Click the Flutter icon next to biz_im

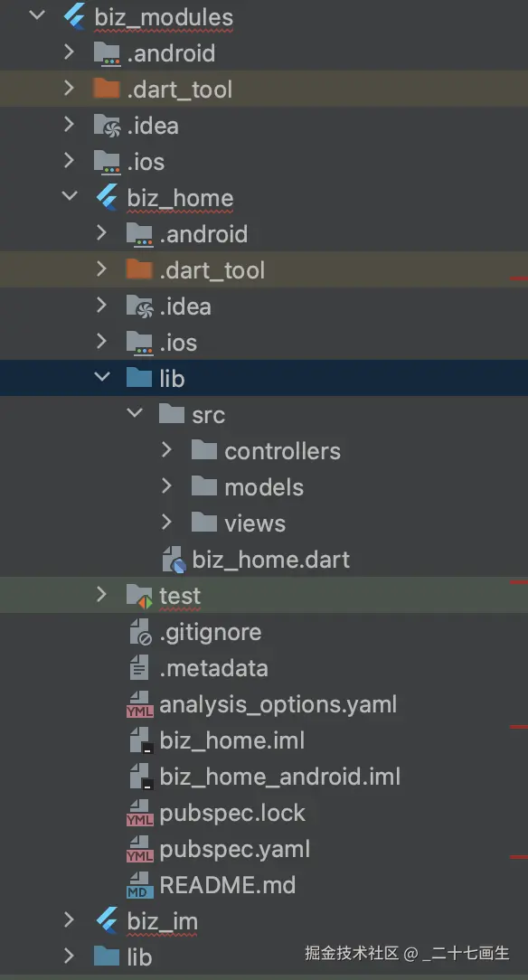(x=108, y=920)
